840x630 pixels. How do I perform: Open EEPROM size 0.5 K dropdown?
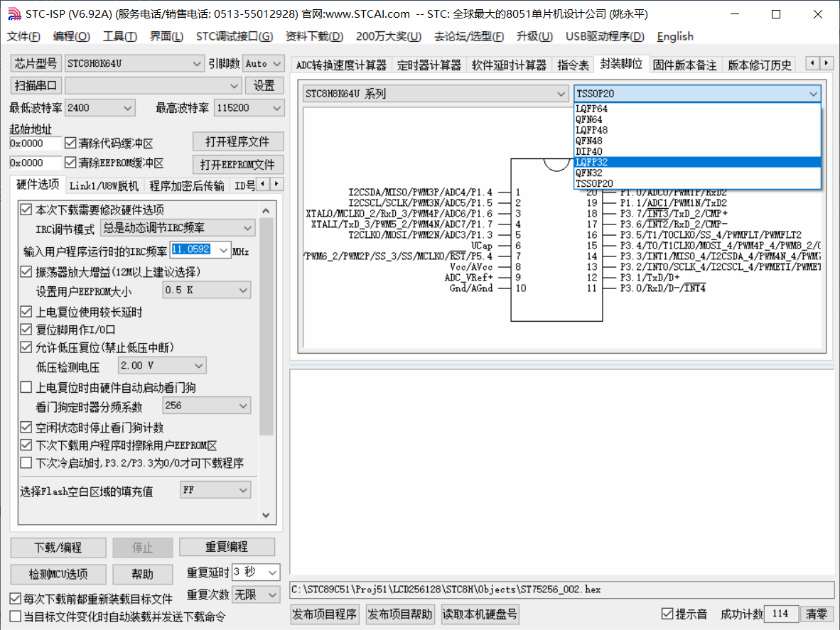coord(206,290)
